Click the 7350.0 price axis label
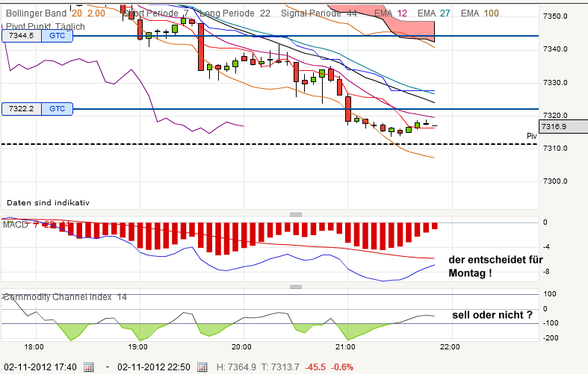This screenshot has width=588, height=374. coord(555,16)
